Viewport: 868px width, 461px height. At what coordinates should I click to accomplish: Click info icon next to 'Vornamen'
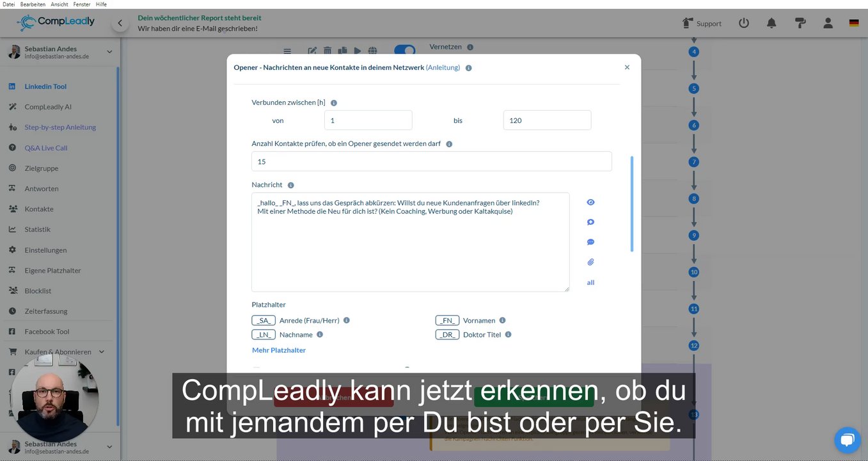click(502, 320)
